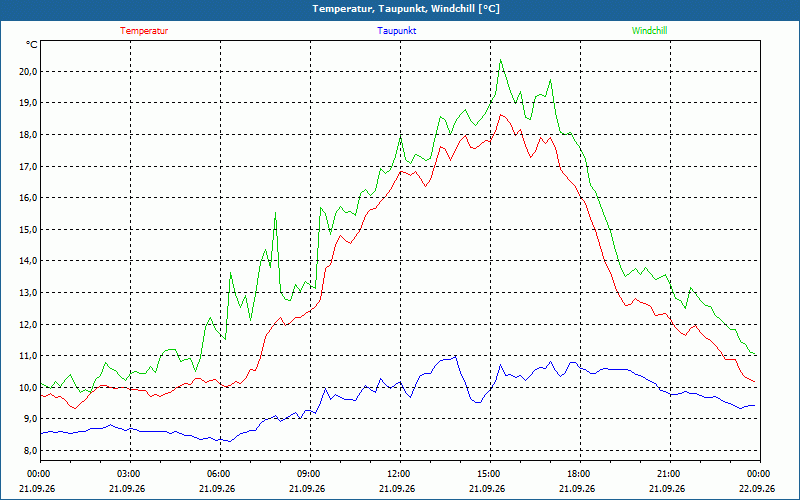
Task: Click the '03:00' time label
Action: [x=131, y=474]
